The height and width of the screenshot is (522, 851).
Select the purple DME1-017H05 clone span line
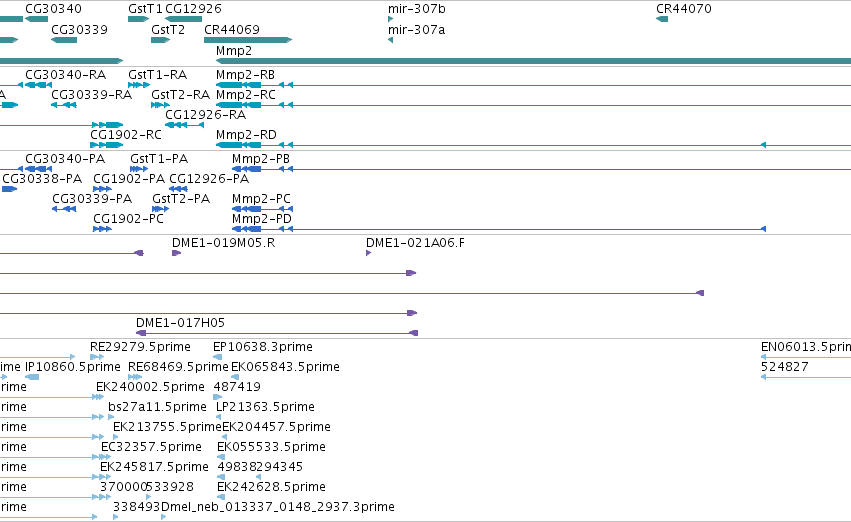pos(277,333)
